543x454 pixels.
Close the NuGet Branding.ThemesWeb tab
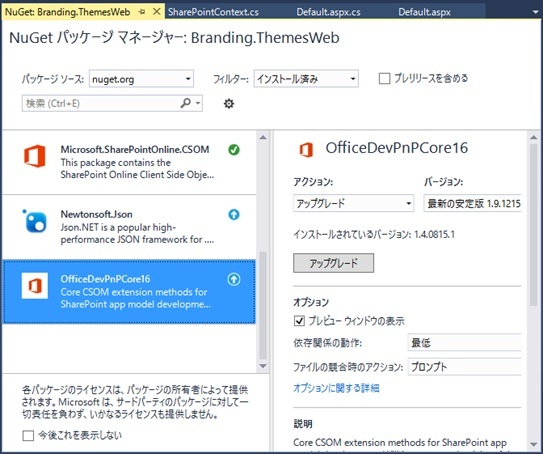click(x=157, y=12)
